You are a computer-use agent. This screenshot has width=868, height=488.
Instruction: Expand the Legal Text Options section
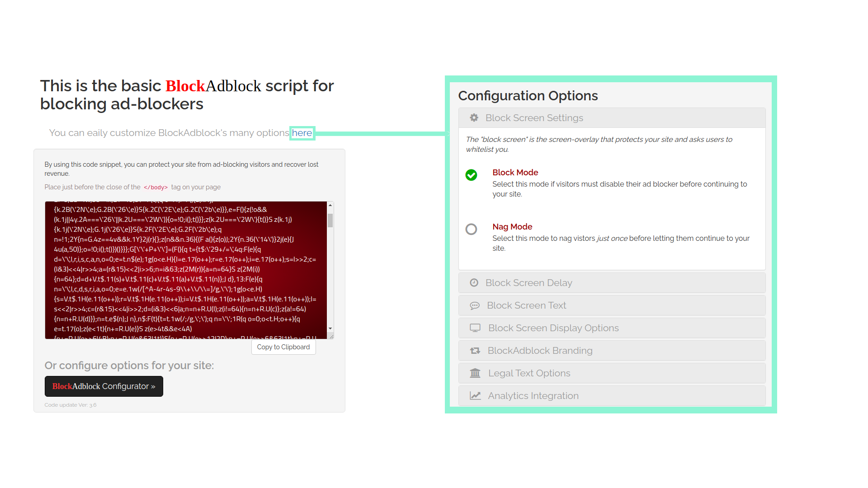click(x=529, y=373)
